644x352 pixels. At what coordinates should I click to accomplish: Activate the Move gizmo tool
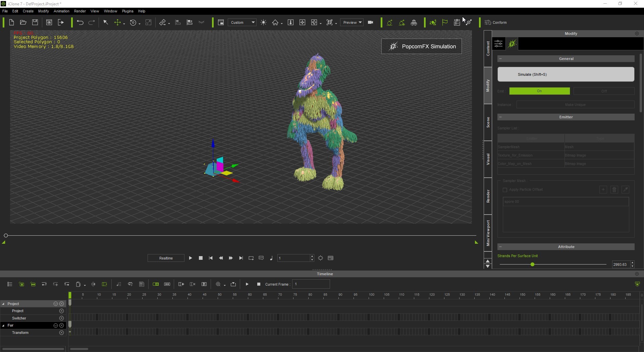point(117,22)
